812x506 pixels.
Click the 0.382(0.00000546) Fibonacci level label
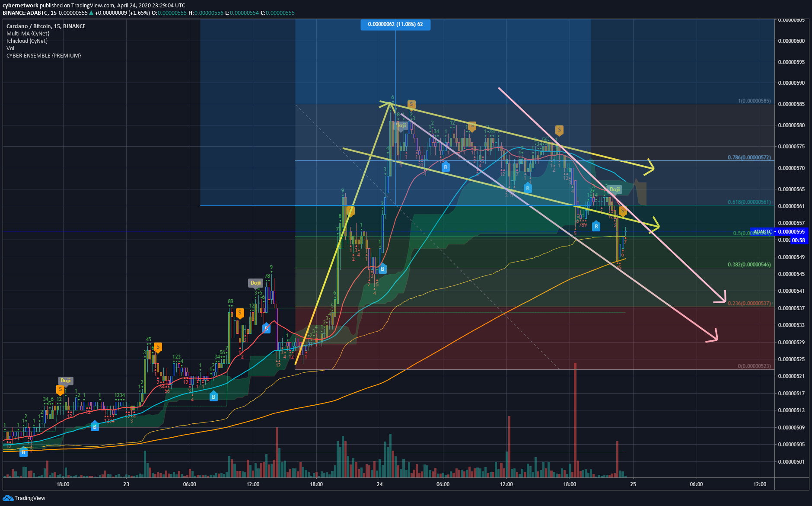[749, 265]
